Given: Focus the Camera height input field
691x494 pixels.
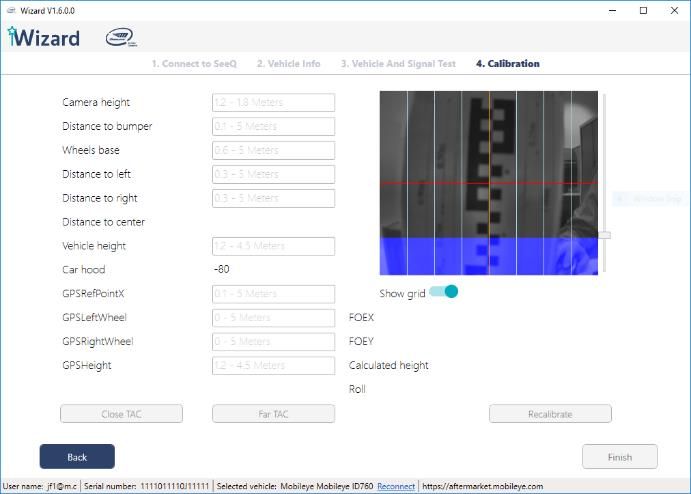Looking at the screenshot, I should pos(273,102).
